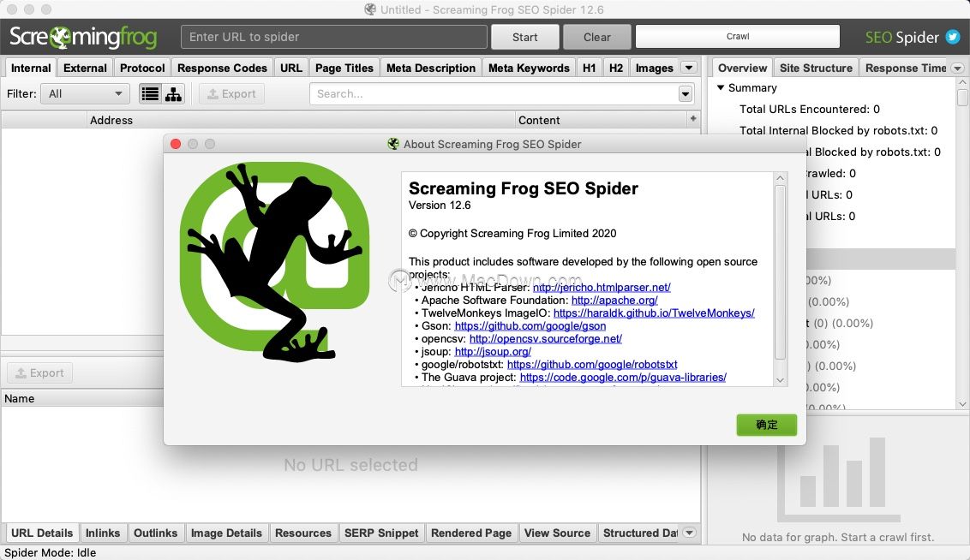Switch to the H1 tab
The image size is (970, 560).
pyautogui.click(x=590, y=68)
